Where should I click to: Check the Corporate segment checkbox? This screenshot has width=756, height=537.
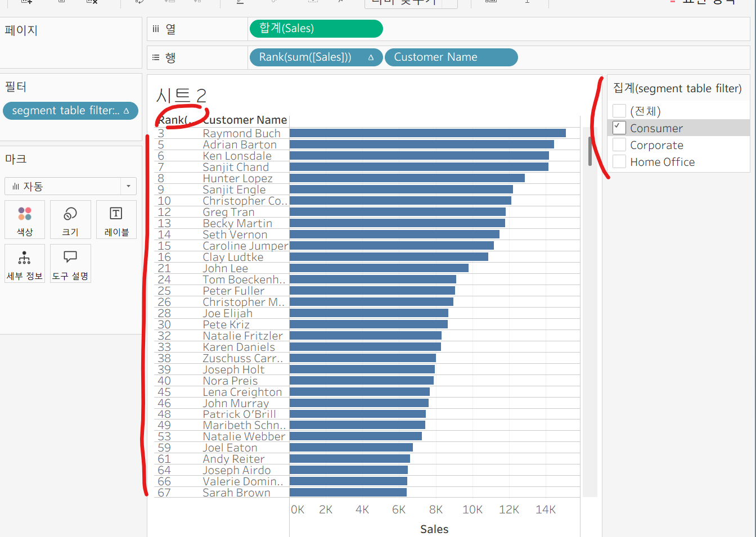pos(619,145)
